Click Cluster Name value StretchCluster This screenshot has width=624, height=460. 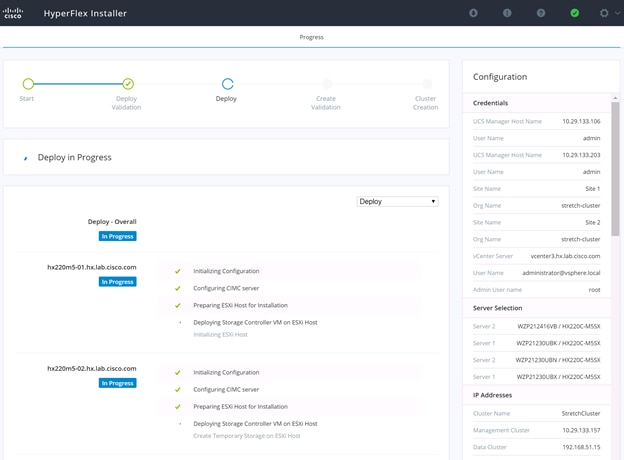[x=581, y=413]
